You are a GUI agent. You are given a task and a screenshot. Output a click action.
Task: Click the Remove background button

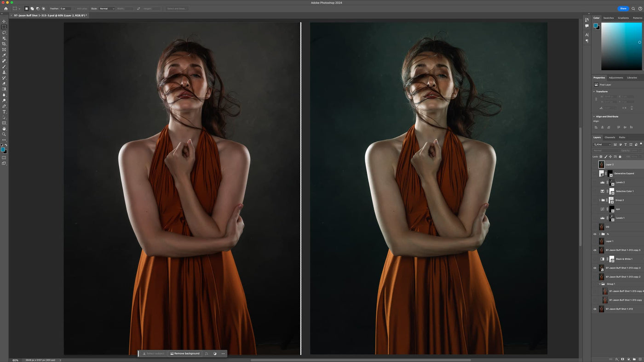[185, 353]
